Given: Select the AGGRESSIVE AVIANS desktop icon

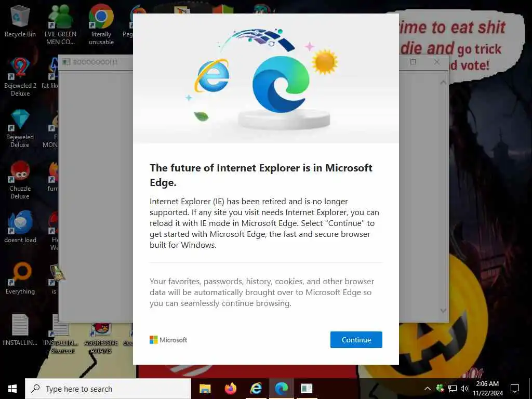Looking at the screenshot, I should pyautogui.click(x=101, y=339).
